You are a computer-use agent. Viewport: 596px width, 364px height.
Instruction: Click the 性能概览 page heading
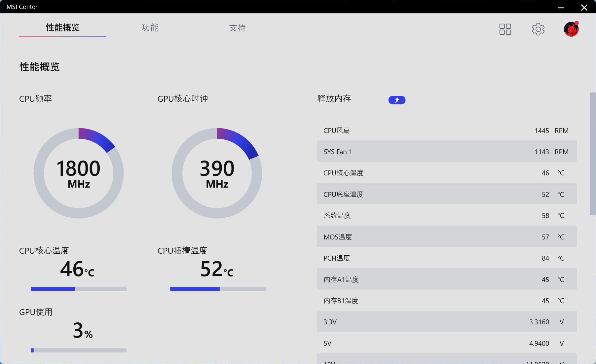tap(39, 67)
